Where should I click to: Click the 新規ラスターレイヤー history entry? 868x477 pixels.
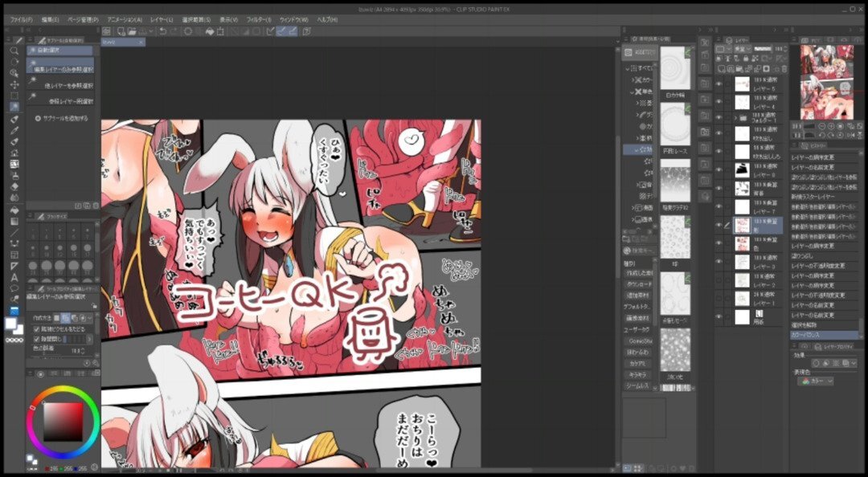coord(825,197)
